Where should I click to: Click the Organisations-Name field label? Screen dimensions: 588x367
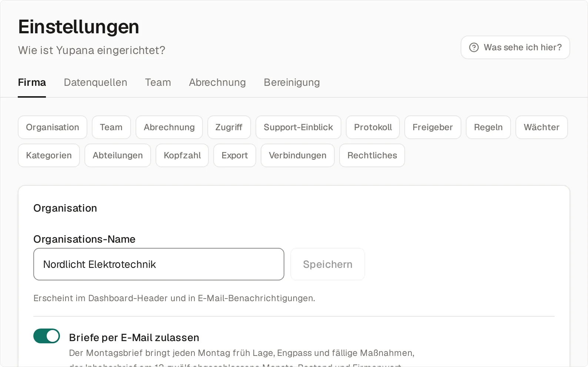[x=84, y=239]
